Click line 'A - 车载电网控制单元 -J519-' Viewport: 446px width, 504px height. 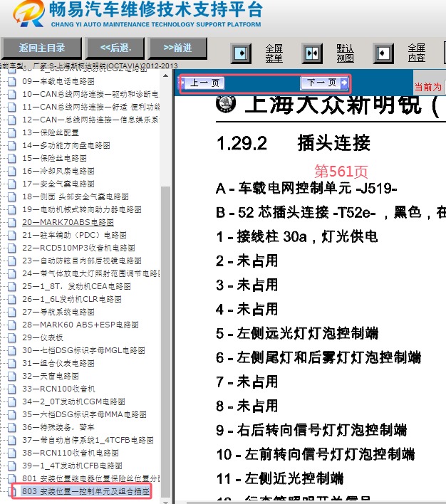(306, 189)
